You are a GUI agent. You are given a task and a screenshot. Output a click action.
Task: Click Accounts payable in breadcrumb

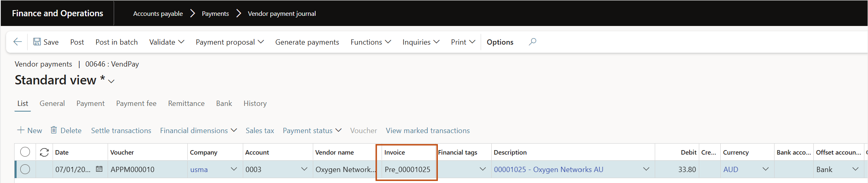point(158,13)
